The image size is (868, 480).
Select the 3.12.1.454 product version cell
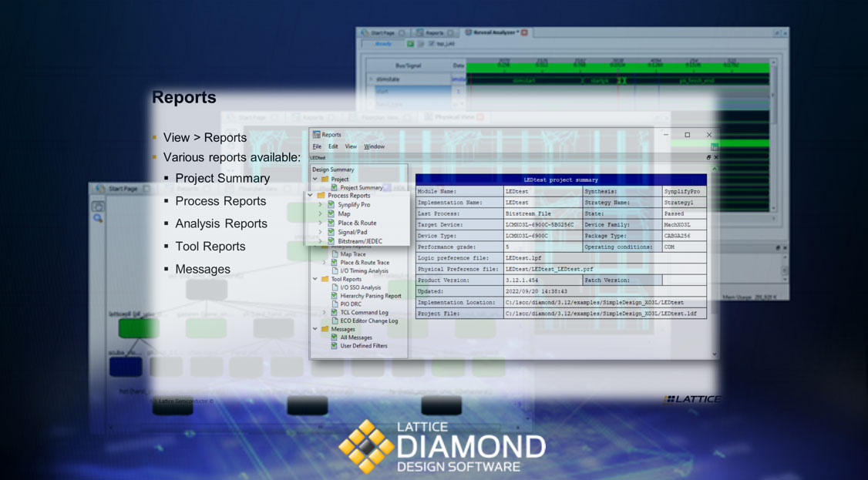pos(543,280)
